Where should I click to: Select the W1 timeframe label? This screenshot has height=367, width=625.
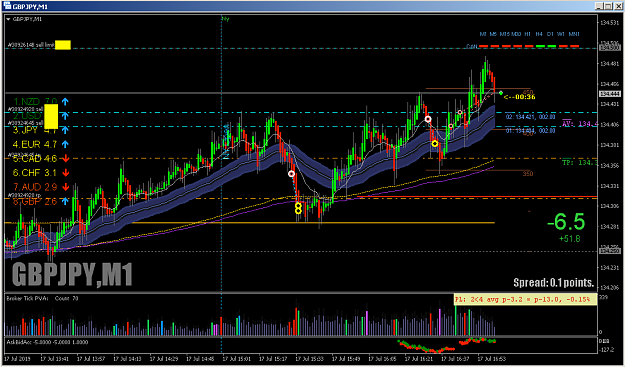coord(562,34)
